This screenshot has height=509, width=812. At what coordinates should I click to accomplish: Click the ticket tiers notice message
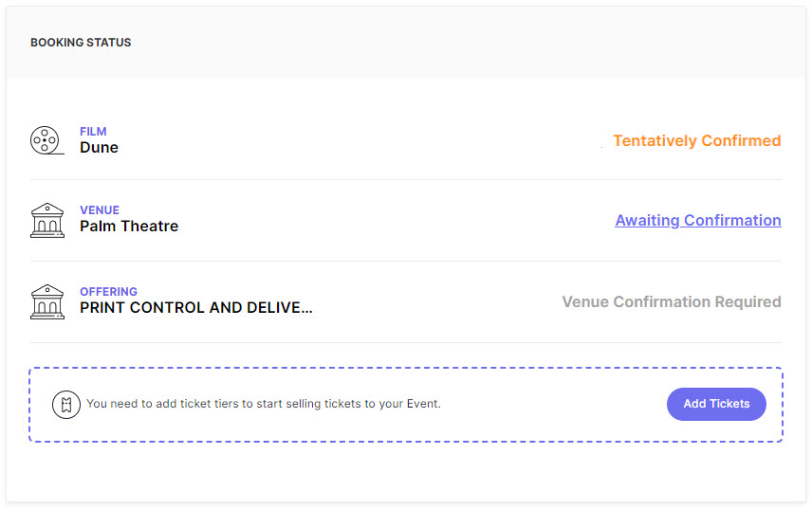pyautogui.click(x=263, y=404)
